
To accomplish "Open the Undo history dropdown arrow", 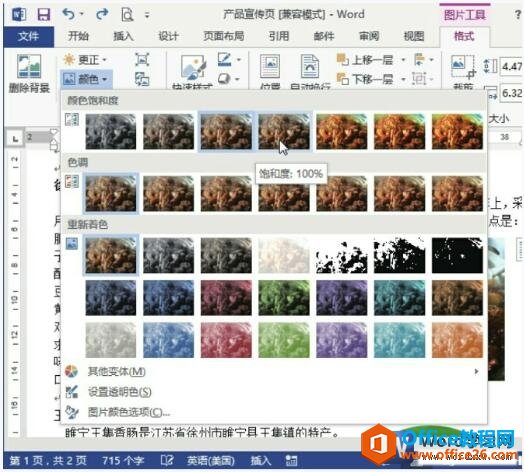I will tap(82, 14).
